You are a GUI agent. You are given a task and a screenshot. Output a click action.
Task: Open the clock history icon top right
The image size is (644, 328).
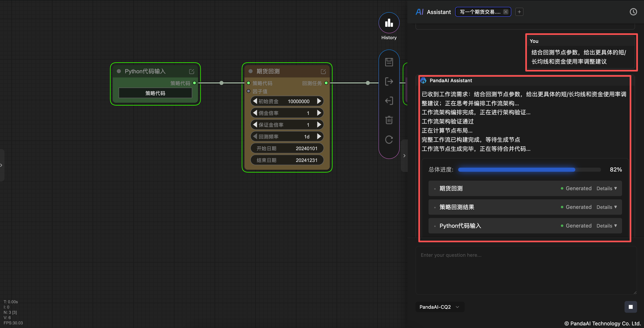[x=633, y=12]
